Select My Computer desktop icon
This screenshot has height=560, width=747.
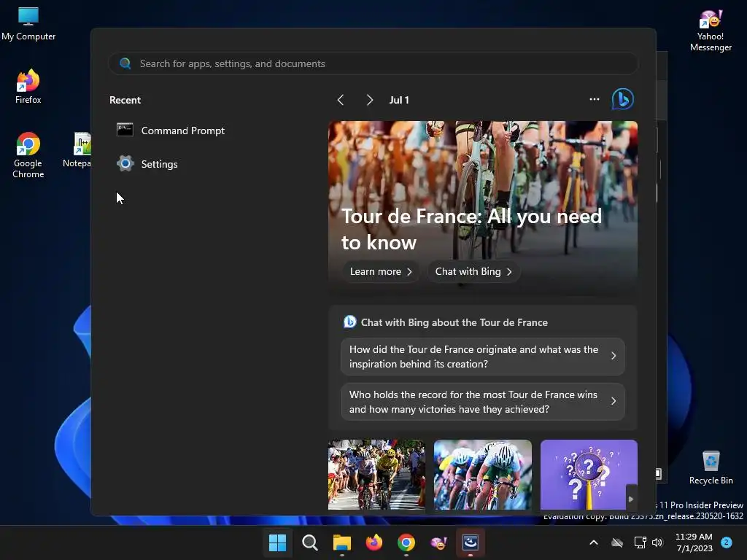pos(28,24)
